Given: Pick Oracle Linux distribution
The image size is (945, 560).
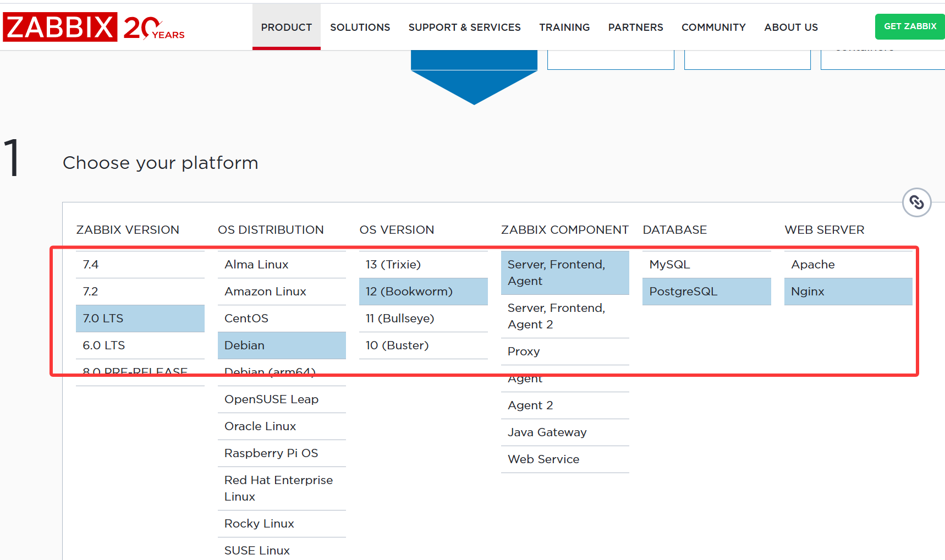Looking at the screenshot, I should click(x=282, y=426).
